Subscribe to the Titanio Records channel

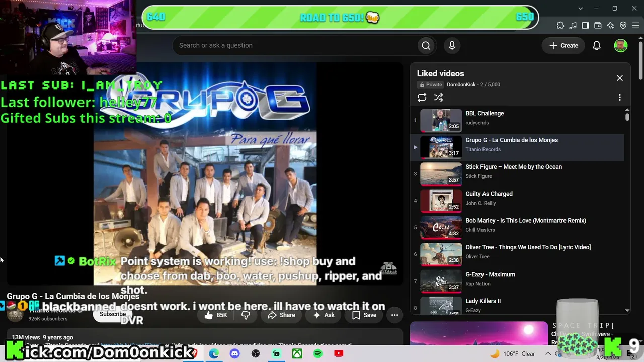click(113, 314)
